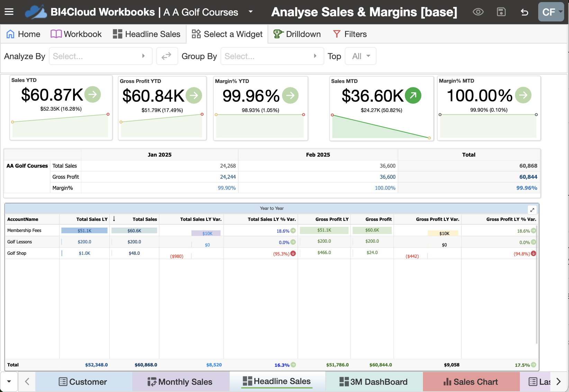Open the Top All dropdown
The height and width of the screenshot is (392, 569).
[361, 56]
